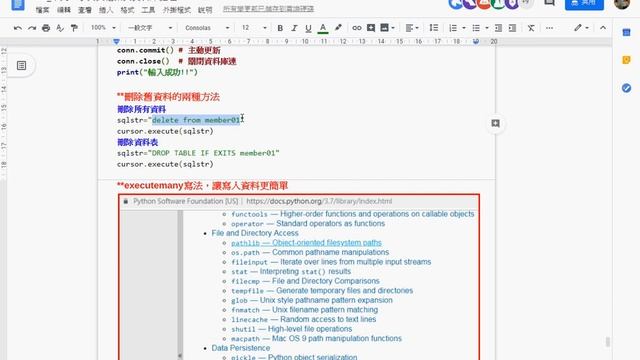Click the insert link icon
This screenshot has height=360, width=640.
pyautogui.click(x=357, y=28)
